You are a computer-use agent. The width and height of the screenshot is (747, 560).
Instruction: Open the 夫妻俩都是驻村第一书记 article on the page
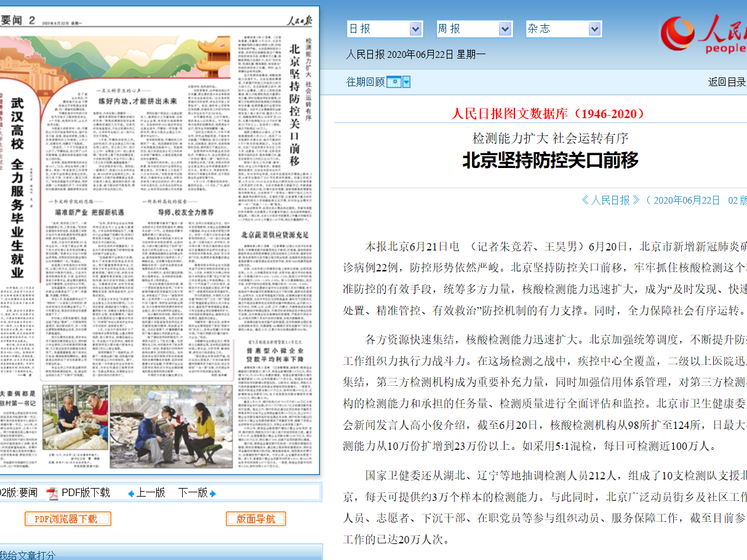[18, 399]
